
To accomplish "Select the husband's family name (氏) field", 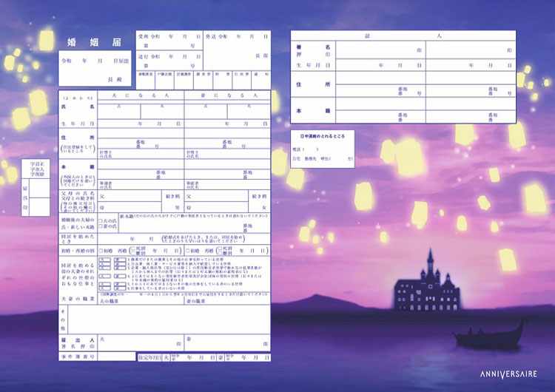I will click(119, 112).
